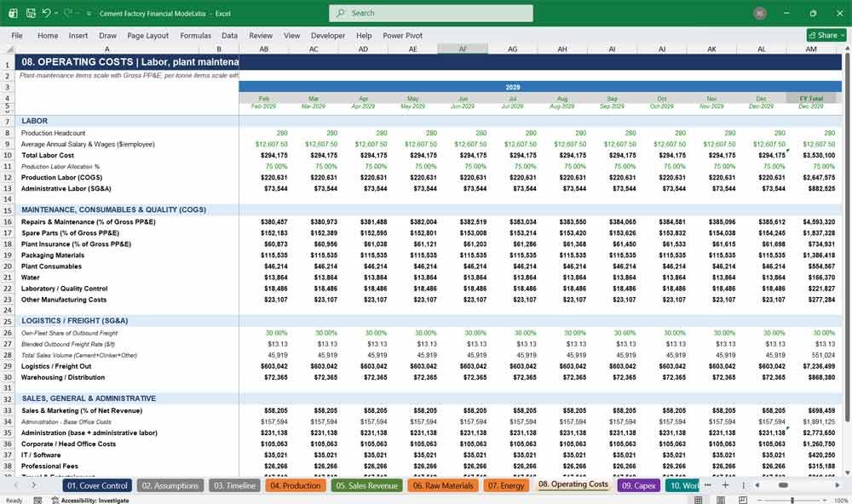Switch to 07. Energy sheet tab
The width and height of the screenshot is (852, 504).
pos(506,485)
